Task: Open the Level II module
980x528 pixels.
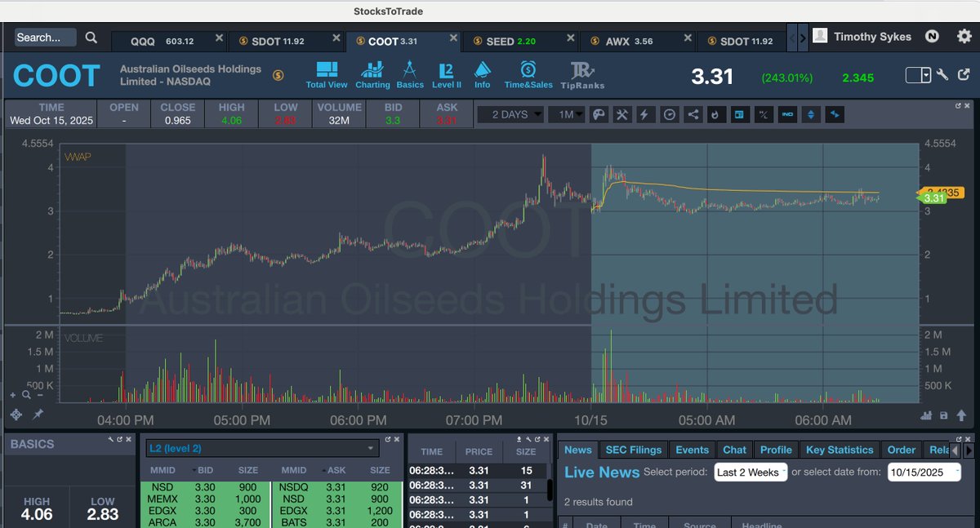Action: pyautogui.click(x=446, y=74)
